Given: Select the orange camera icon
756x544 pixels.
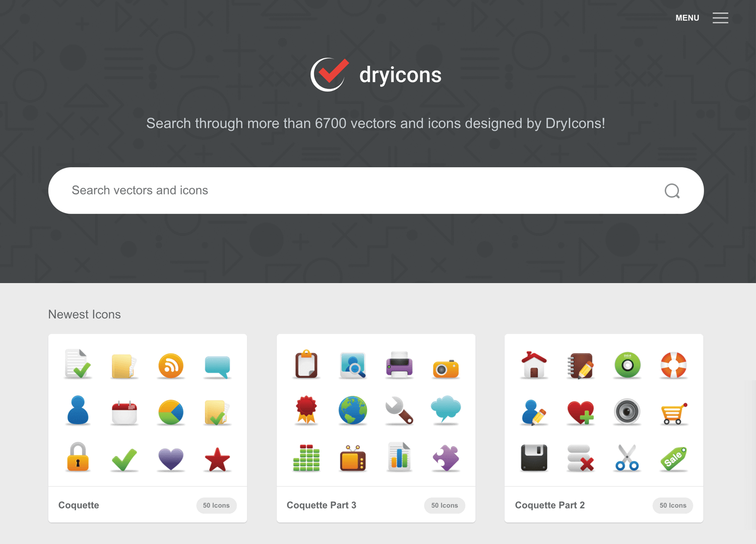Looking at the screenshot, I should pos(446,369).
